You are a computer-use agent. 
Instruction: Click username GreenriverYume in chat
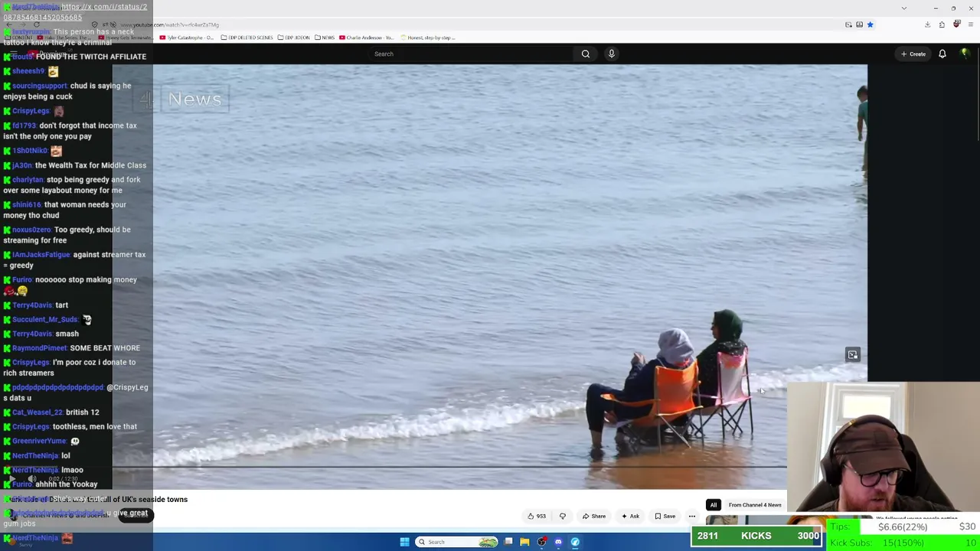[39, 442]
